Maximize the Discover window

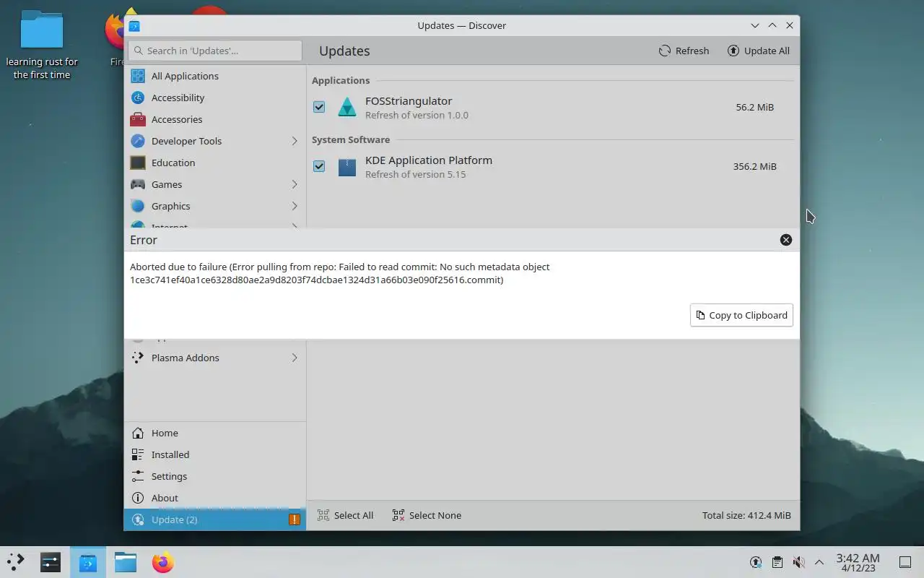(x=772, y=25)
